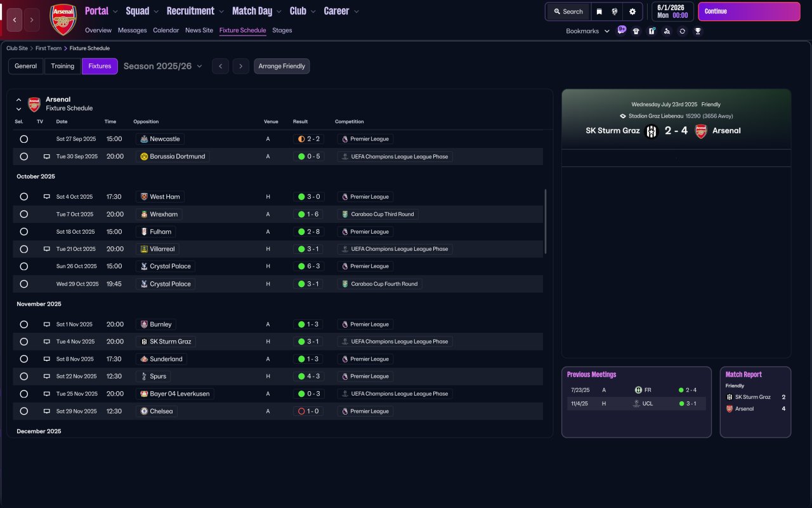Open the Season 2025/26 dropdown
The height and width of the screenshot is (508, 812).
pos(163,66)
